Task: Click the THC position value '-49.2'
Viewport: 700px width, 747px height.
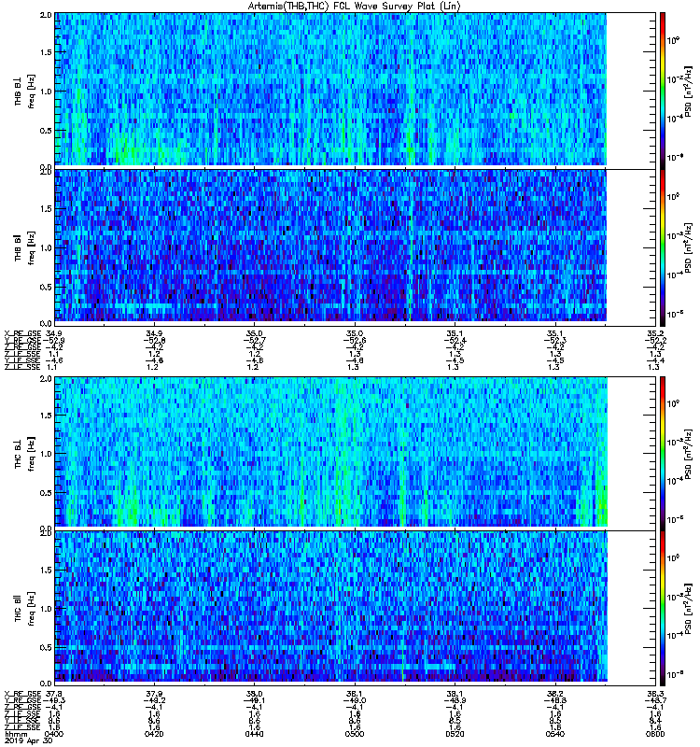Action: [154, 701]
